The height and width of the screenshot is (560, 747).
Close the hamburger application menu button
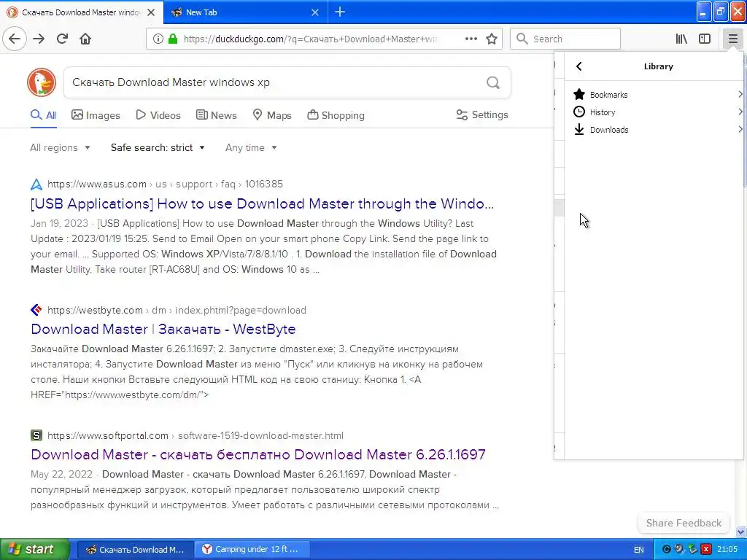point(732,39)
